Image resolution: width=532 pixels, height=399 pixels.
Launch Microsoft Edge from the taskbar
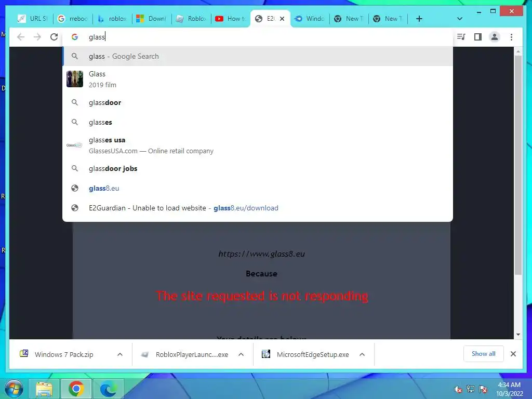click(x=108, y=389)
